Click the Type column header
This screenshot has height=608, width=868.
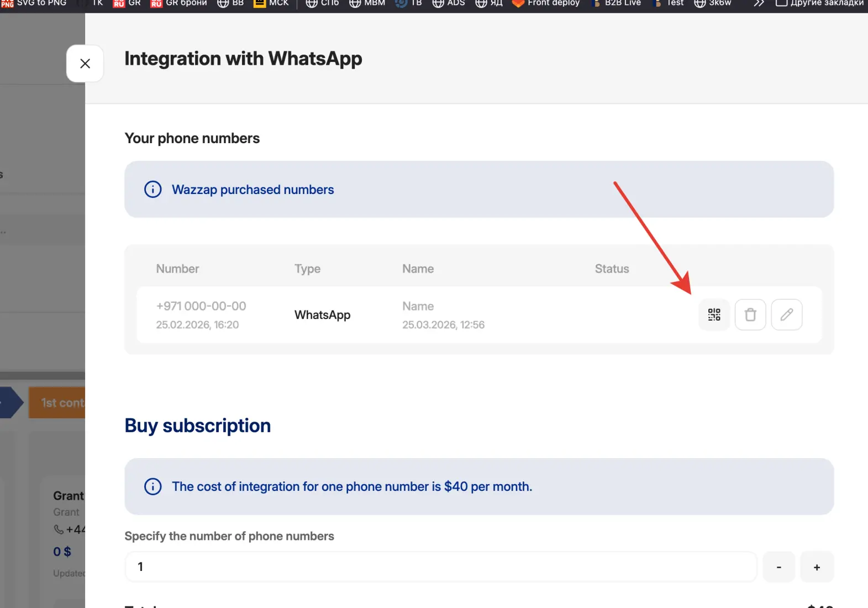point(308,269)
